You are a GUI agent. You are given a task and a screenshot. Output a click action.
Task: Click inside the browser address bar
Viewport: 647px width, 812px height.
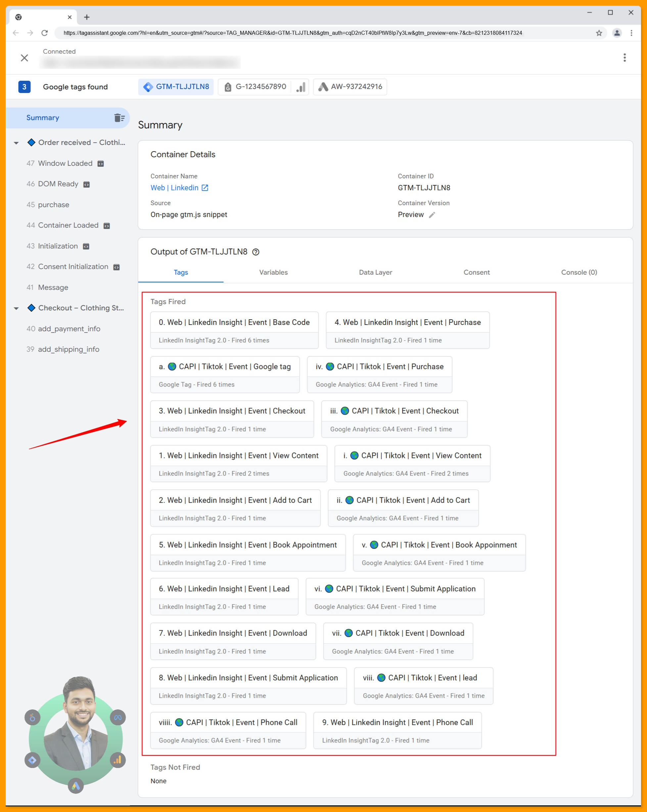301,33
